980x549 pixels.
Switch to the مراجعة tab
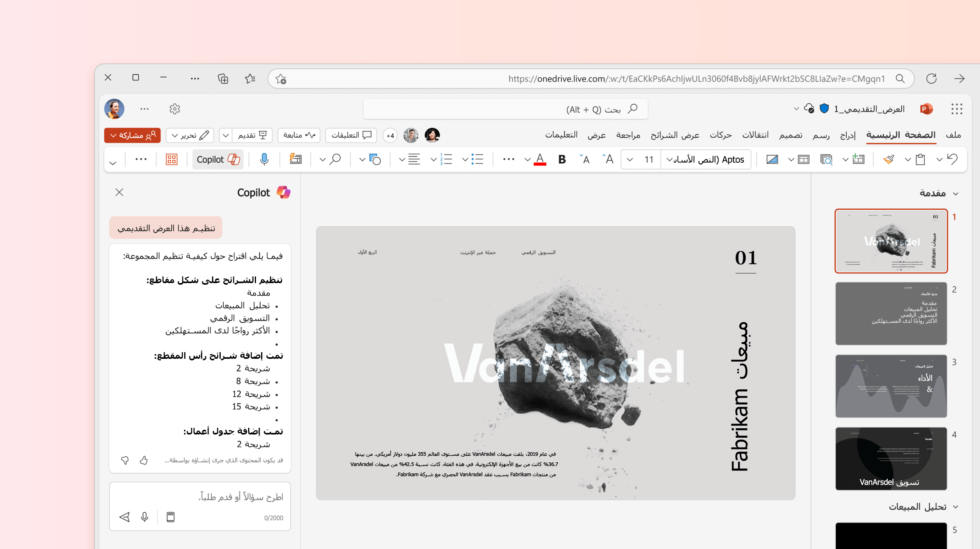tap(628, 135)
